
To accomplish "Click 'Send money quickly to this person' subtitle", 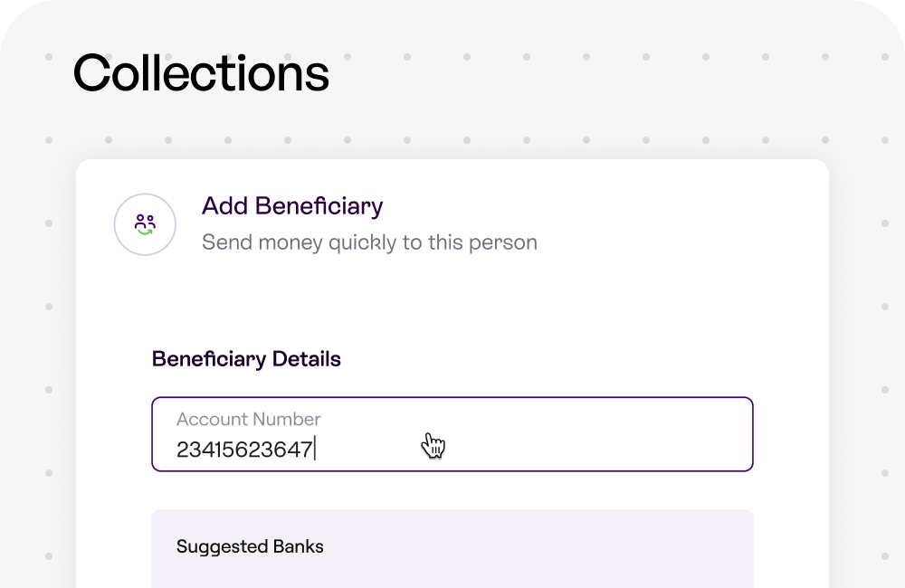I will pos(369,242).
